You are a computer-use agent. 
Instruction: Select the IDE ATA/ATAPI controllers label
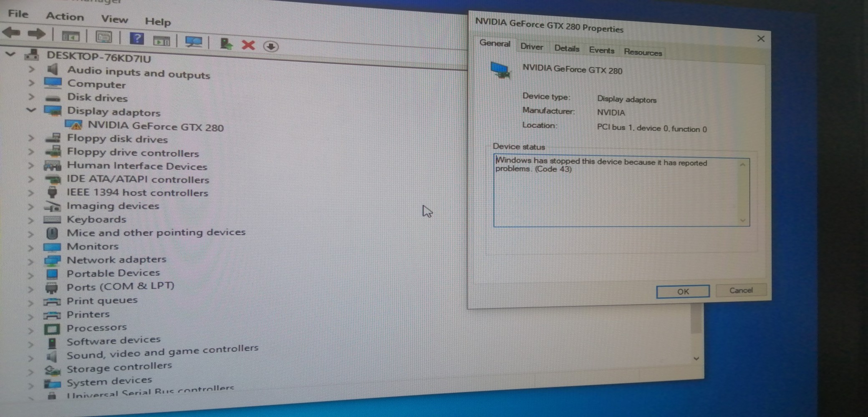point(138,179)
